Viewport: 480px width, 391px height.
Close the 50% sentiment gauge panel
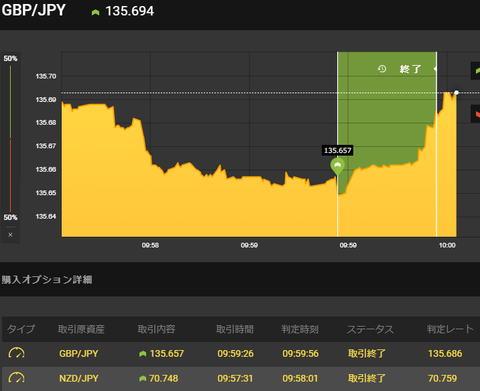(x=10, y=235)
